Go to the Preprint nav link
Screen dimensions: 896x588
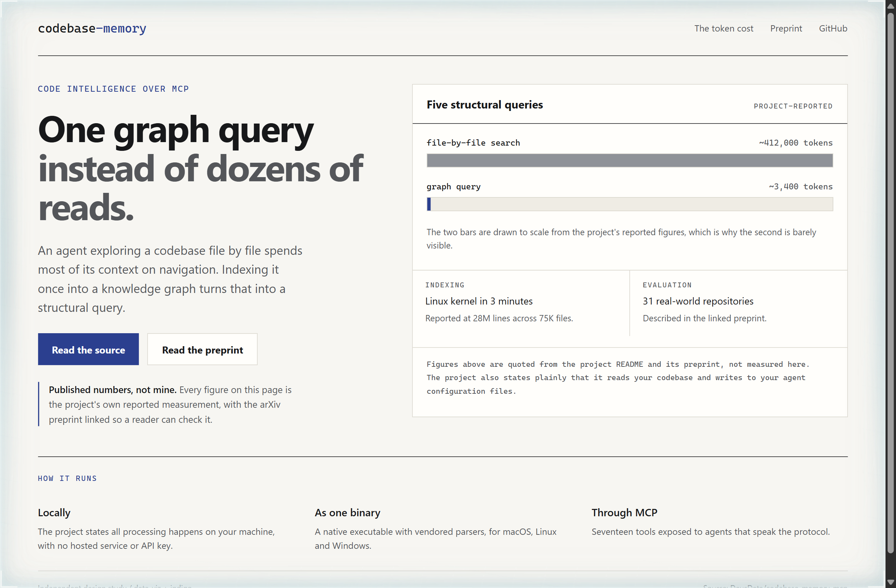pyautogui.click(x=786, y=28)
